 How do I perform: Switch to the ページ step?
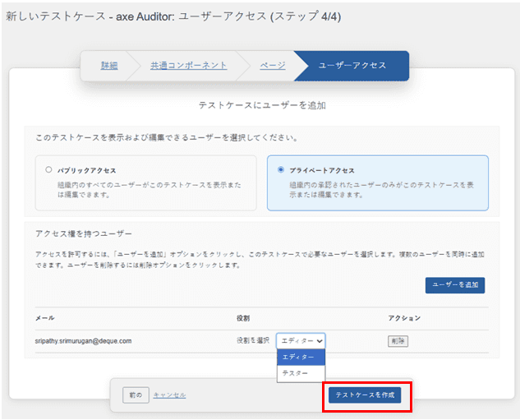273,66
